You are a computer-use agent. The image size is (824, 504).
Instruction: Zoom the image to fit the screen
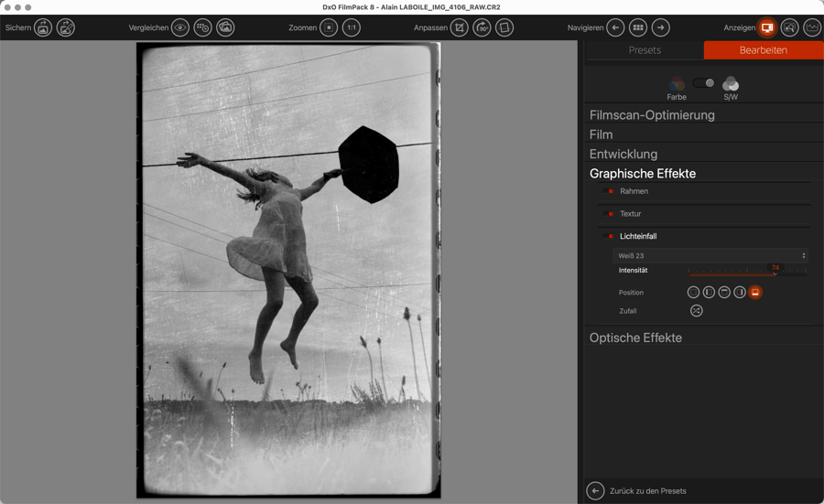[x=329, y=28]
